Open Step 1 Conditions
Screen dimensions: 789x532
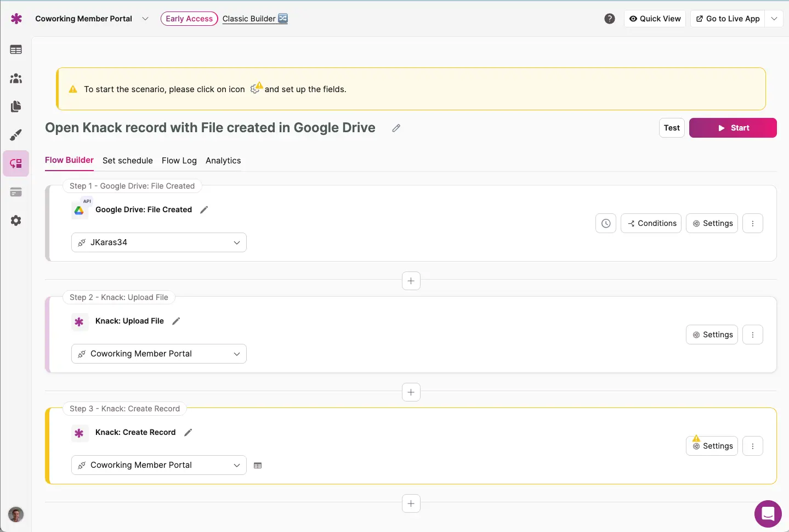[x=651, y=223]
